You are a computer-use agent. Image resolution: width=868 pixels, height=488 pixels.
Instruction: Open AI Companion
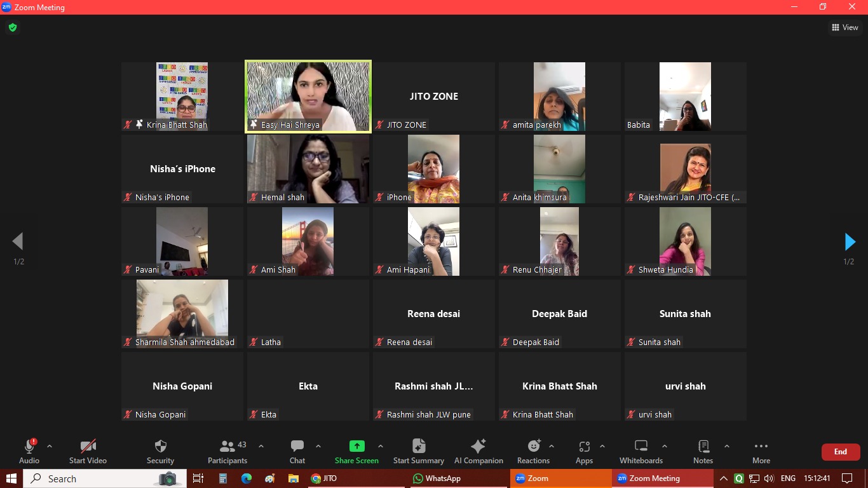(x=478, y=447)
